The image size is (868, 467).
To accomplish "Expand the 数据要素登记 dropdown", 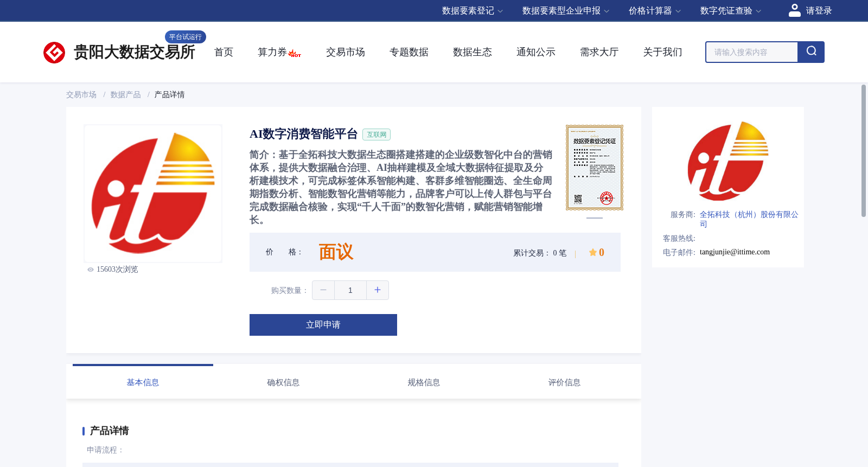I will (473, 11).
